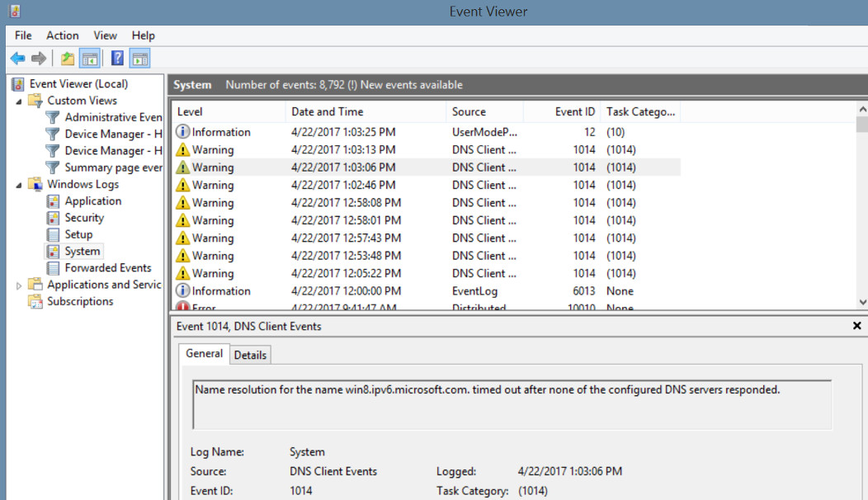Select the Forwarded Events tree item
The height and width of the screenshot is (500, 868).
tap(108, 268)
